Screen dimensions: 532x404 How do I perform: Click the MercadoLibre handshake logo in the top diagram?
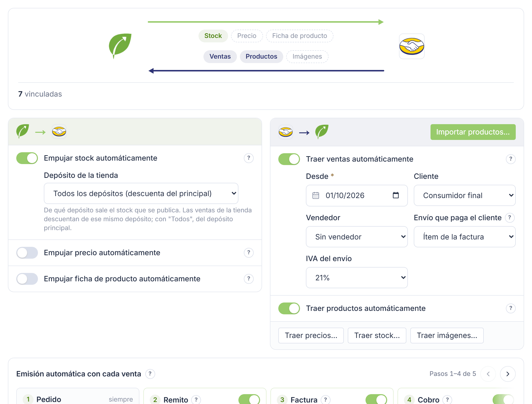(x=412, y=46)
